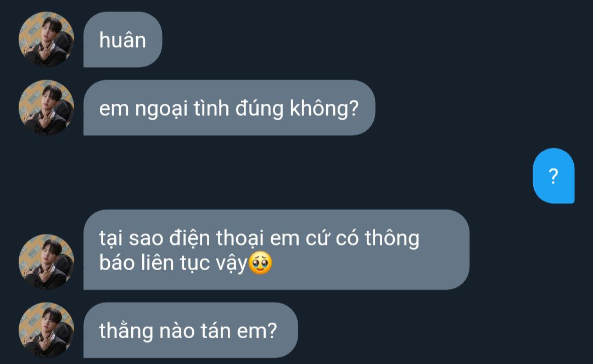The height and width of the screenshot is (364, 593).
Task: Select the blue '?' sent message bubble
Action: tap(553, 176)
